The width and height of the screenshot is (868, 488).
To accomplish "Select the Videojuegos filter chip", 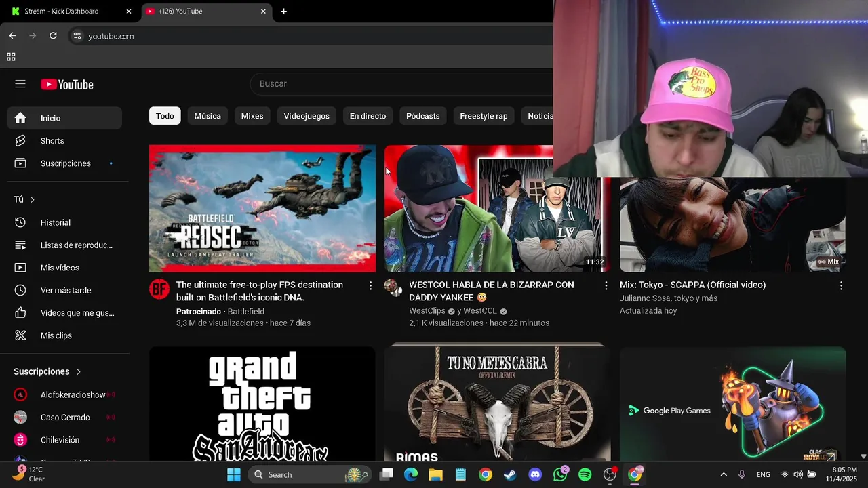I will click(x=307, y=116).
